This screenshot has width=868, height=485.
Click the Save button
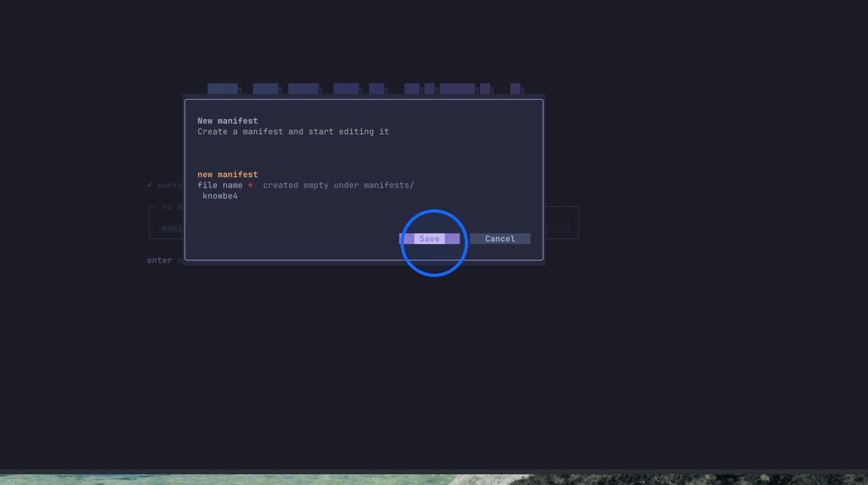tap(430, 238)
